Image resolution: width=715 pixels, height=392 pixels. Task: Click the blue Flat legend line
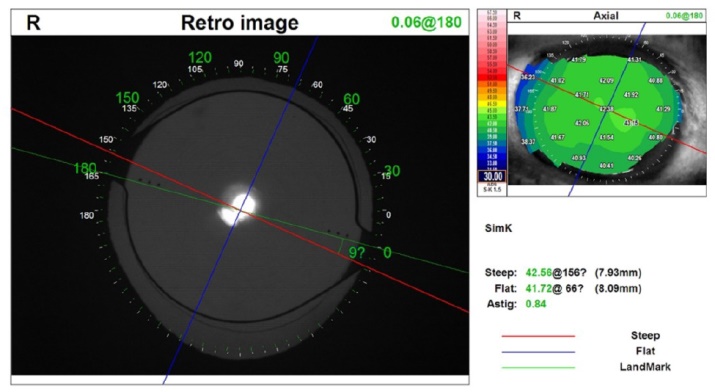click(x=538, y=352)
